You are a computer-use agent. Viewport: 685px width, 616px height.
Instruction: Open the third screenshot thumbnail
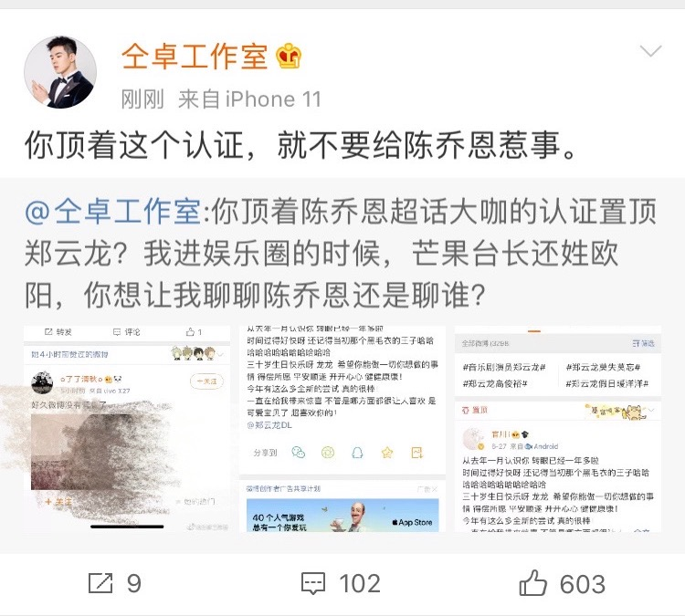(x=558, y=429)
